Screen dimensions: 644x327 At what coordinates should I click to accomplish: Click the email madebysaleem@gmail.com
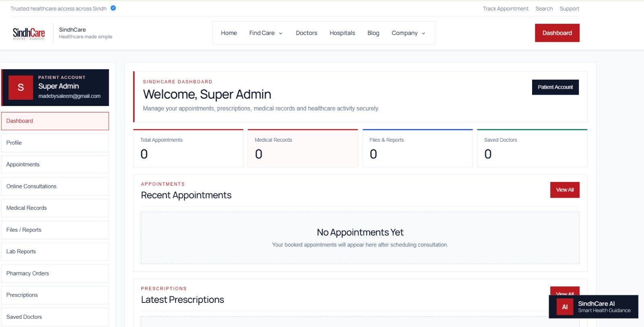[69, 96]
